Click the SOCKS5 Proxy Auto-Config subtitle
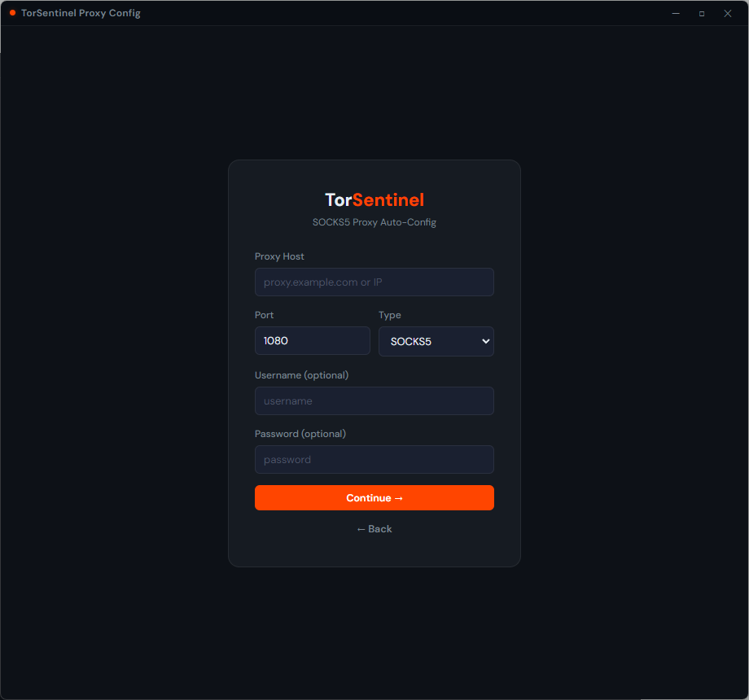Screen dimensions: 749x700 pyautogui.click(x=374, y=221)
